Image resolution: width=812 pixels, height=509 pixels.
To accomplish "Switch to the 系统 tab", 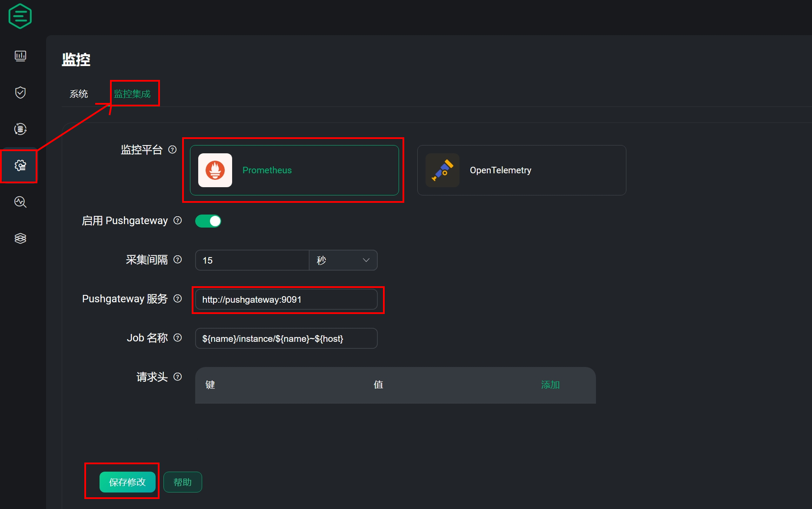I will tap(79, 94).
